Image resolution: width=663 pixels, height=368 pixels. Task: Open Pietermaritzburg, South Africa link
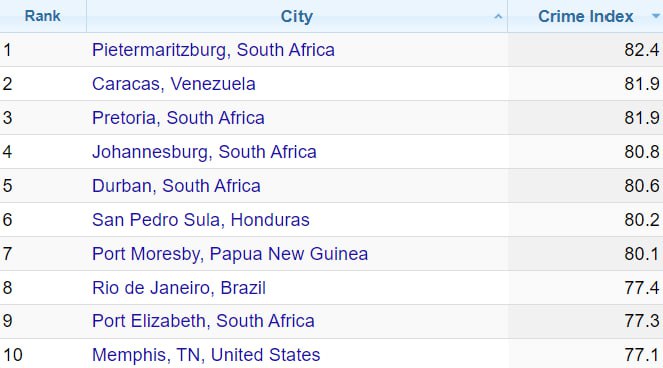pos(213,50)
